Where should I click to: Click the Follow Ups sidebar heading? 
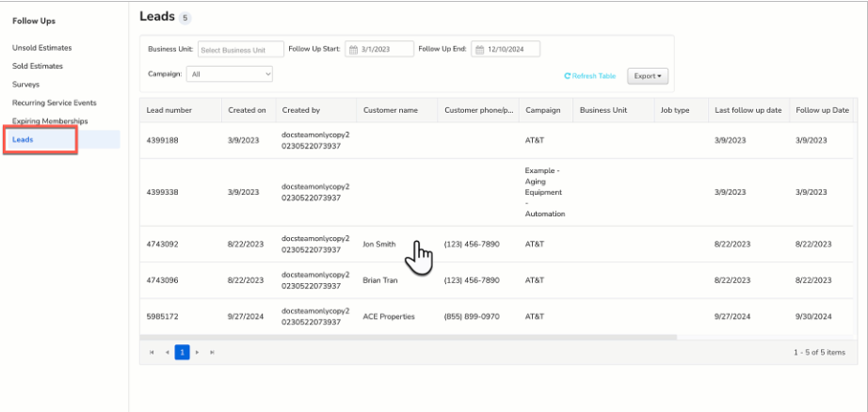pyautogui.click(x=34, y=21)
